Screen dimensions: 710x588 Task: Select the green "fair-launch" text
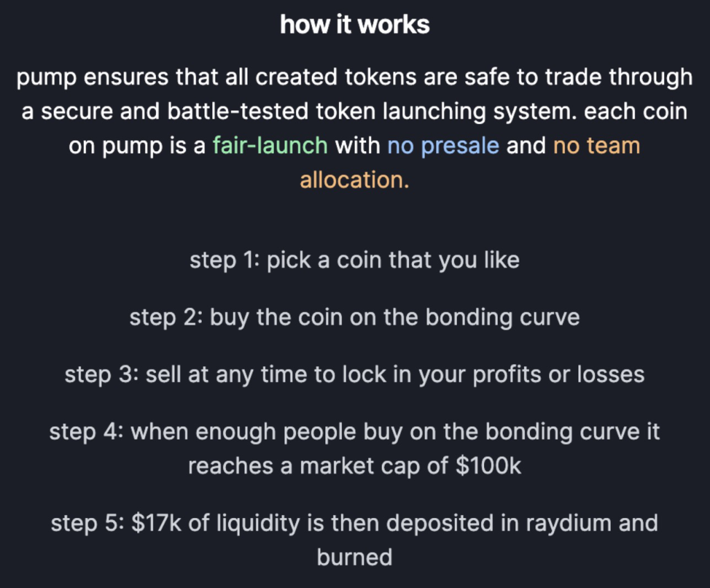click(270, 146)
